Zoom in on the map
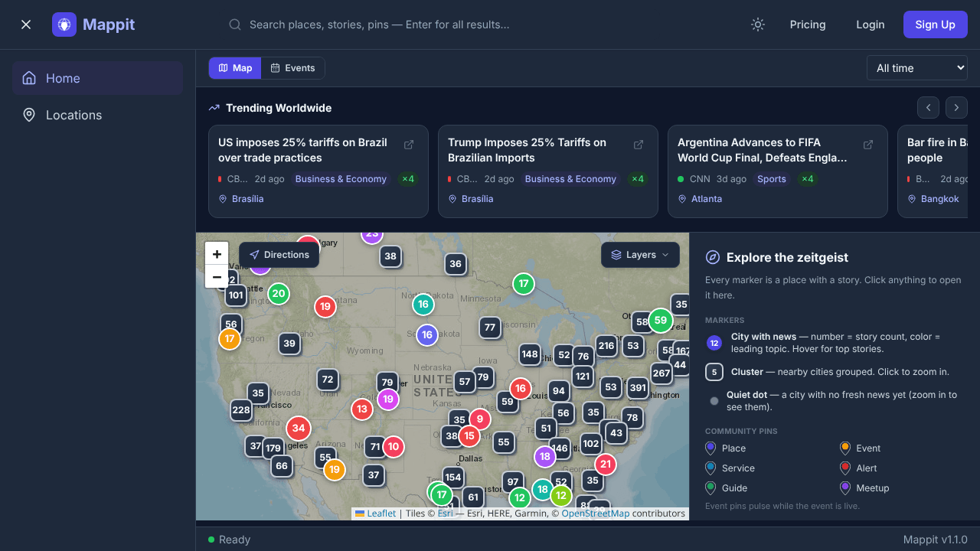Screen dimensions: 980x551 (217, 254)
